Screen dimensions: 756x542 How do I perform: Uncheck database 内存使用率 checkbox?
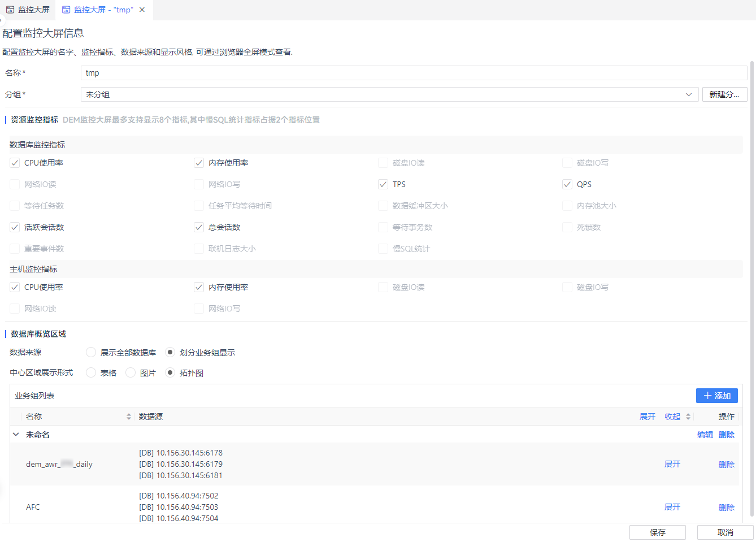pyautogui.click(x=199, y=163)
